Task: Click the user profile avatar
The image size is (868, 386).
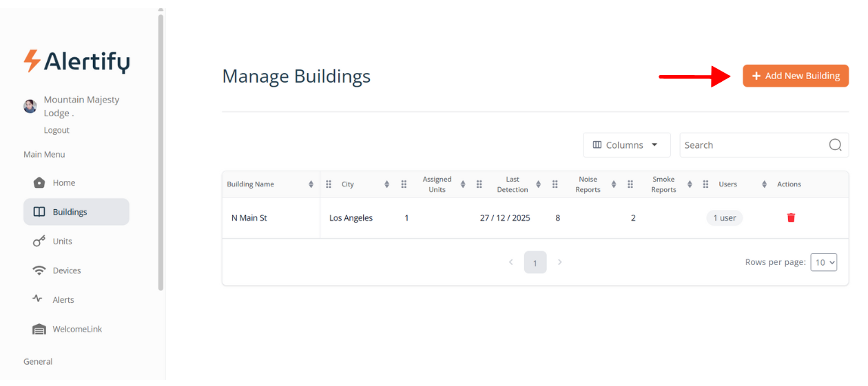Action: click(30, 106)
